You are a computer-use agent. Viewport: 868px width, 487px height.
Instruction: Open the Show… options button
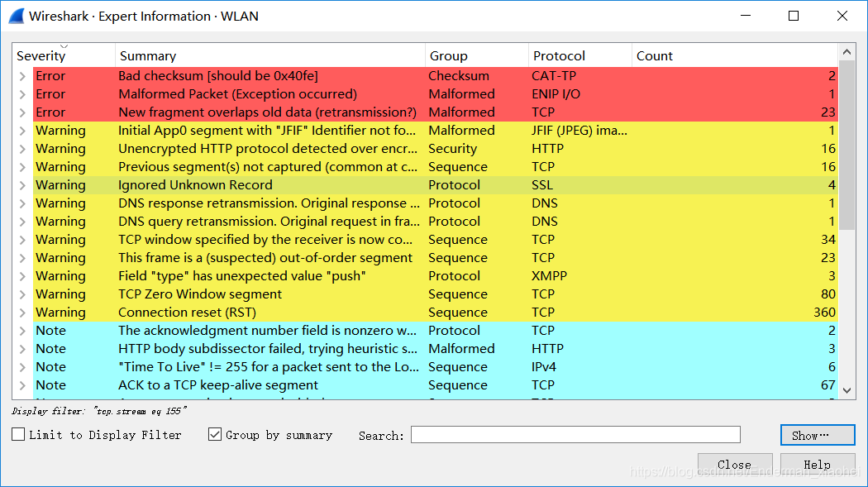818,435
